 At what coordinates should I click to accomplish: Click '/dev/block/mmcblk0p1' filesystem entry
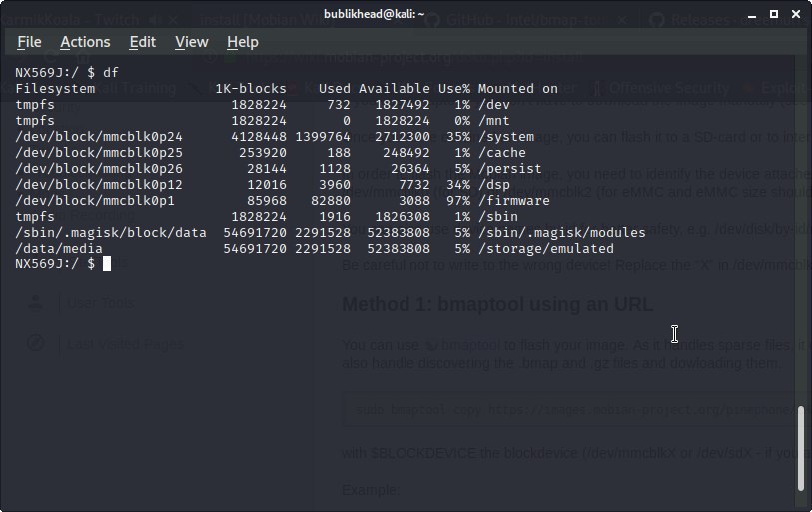pos(95,201)
